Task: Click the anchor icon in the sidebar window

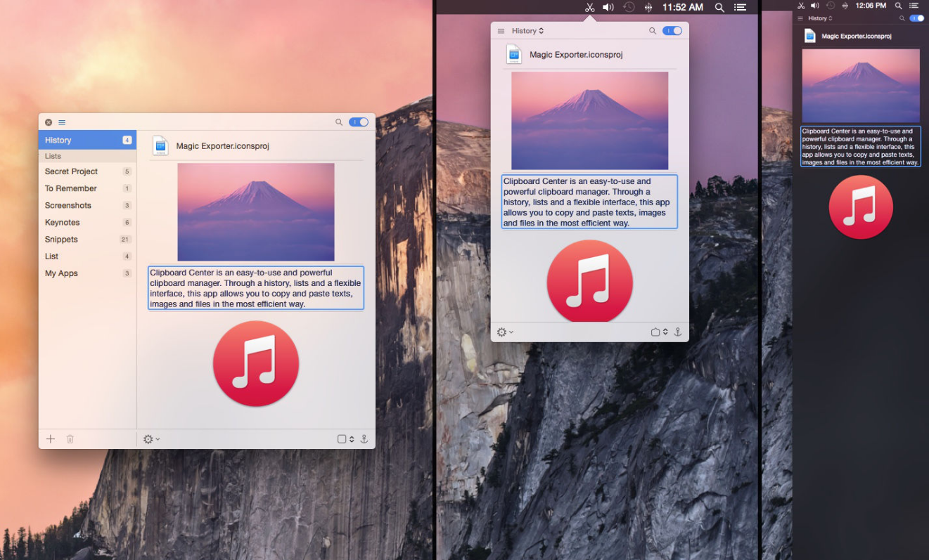Action: tap(364, 439)
